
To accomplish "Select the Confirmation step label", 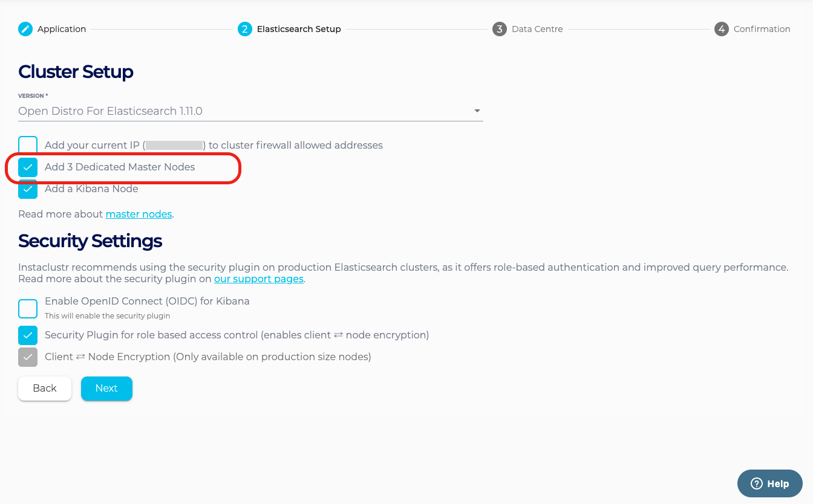I will click(762, 28).
